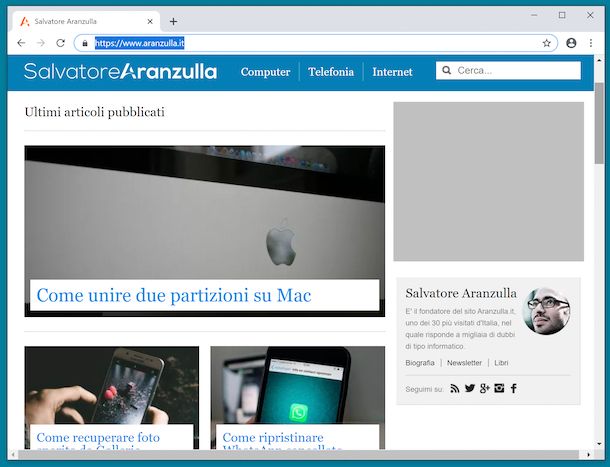Open the Internet menu section

pyautogui.click(x=392, y=72)
